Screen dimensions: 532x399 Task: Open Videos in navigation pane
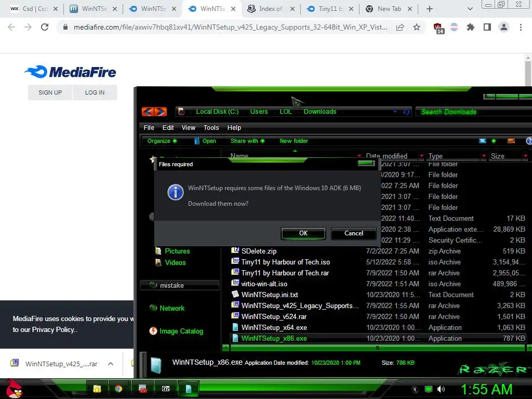point(175,262)
